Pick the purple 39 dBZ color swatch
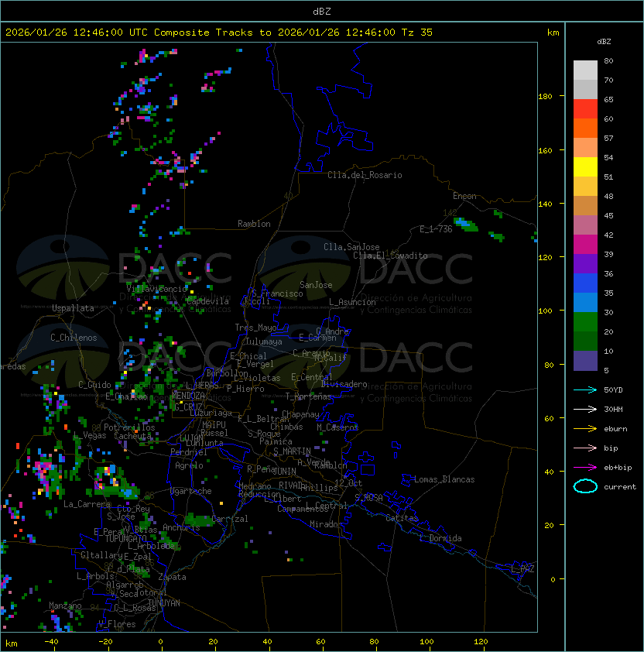 [585, 263]
